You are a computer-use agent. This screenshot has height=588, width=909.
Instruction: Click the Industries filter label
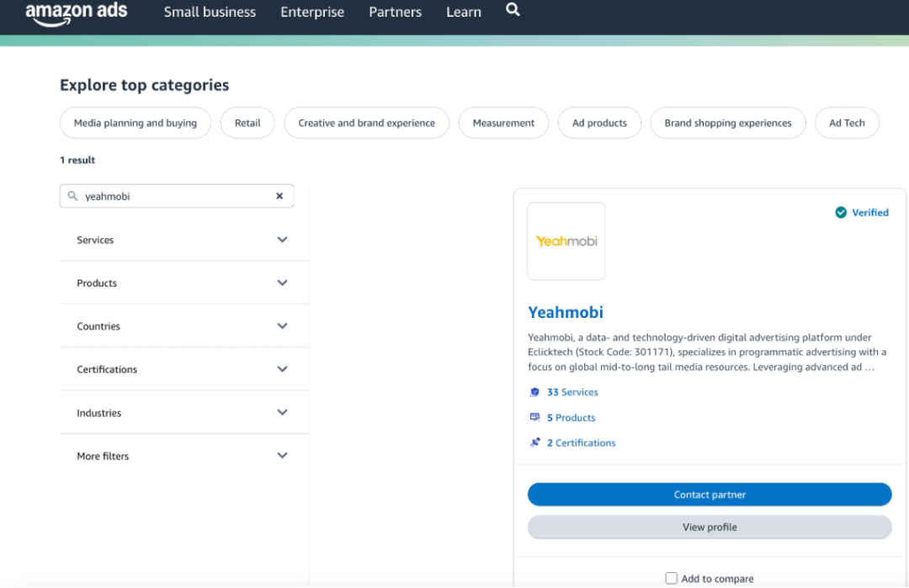99,413
